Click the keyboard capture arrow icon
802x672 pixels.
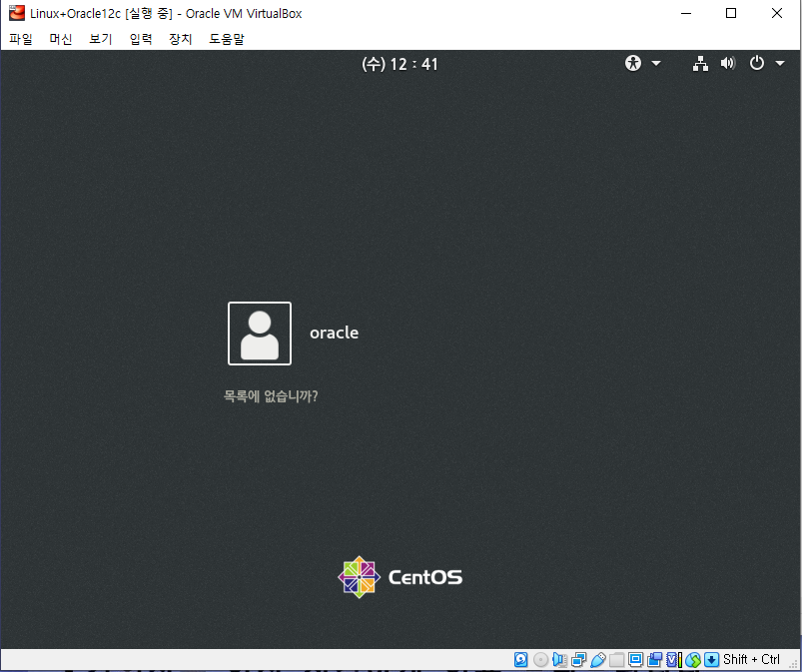pyautogui.click(x=711, y=659)
